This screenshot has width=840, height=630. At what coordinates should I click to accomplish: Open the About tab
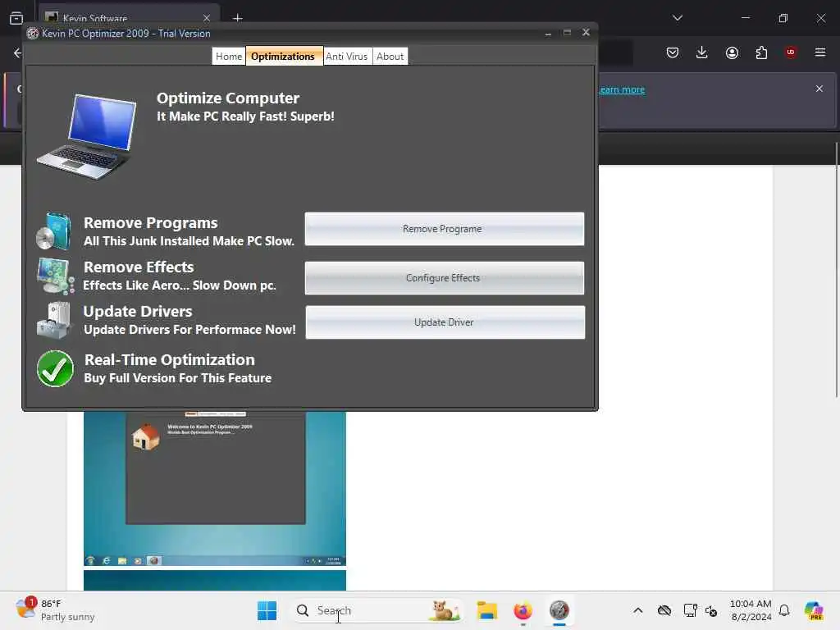pyautogui.click(x=390, y=57)
